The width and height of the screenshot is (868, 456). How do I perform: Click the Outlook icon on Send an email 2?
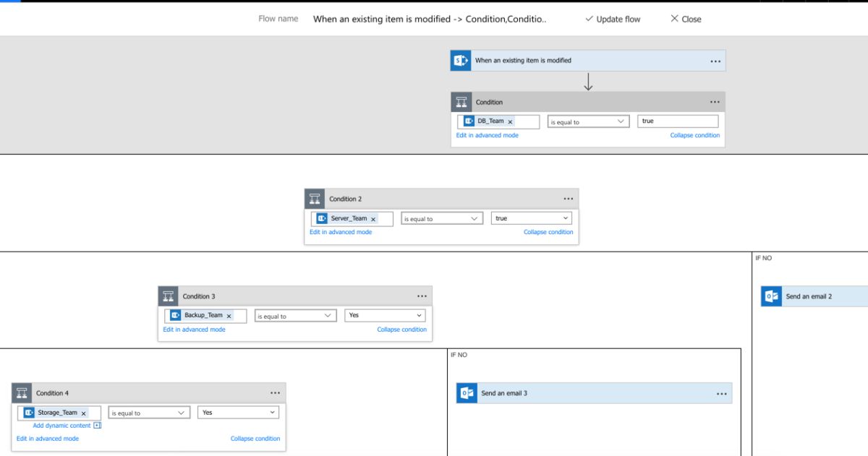(772, 296)
